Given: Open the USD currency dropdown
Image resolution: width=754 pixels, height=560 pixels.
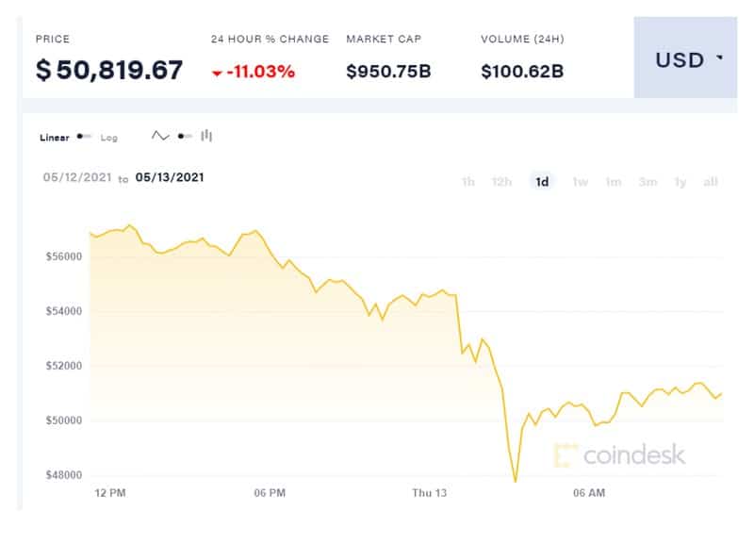Looking at the screenshot, I should click(685, 58).
